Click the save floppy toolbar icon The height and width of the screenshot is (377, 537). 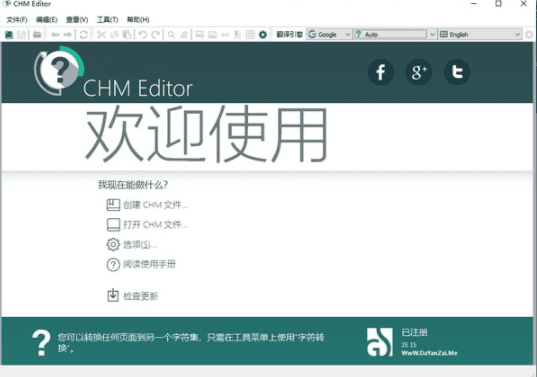point(21,35)
